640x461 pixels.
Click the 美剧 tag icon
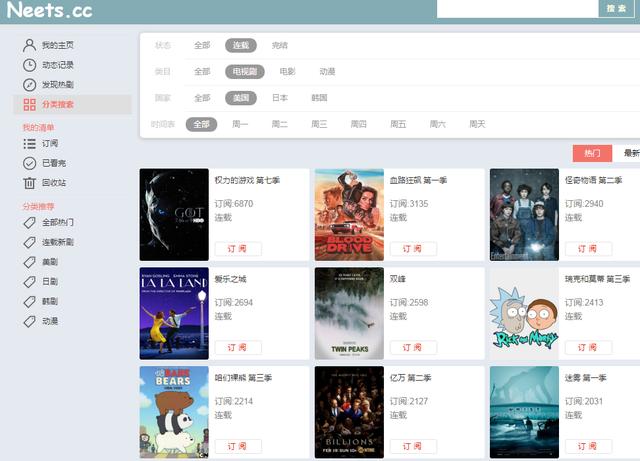click(29, 262)
